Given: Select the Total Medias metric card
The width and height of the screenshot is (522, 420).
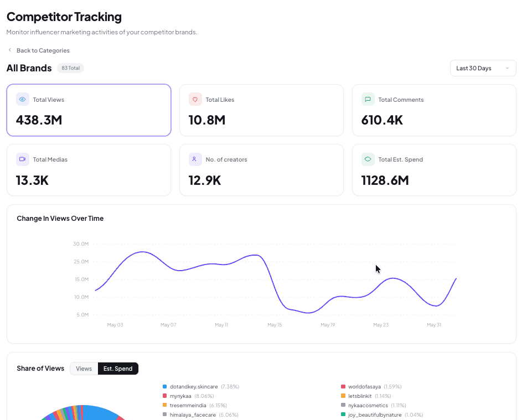Looking at the screenshot, I should pyautogui.click(x=89, y=170).
